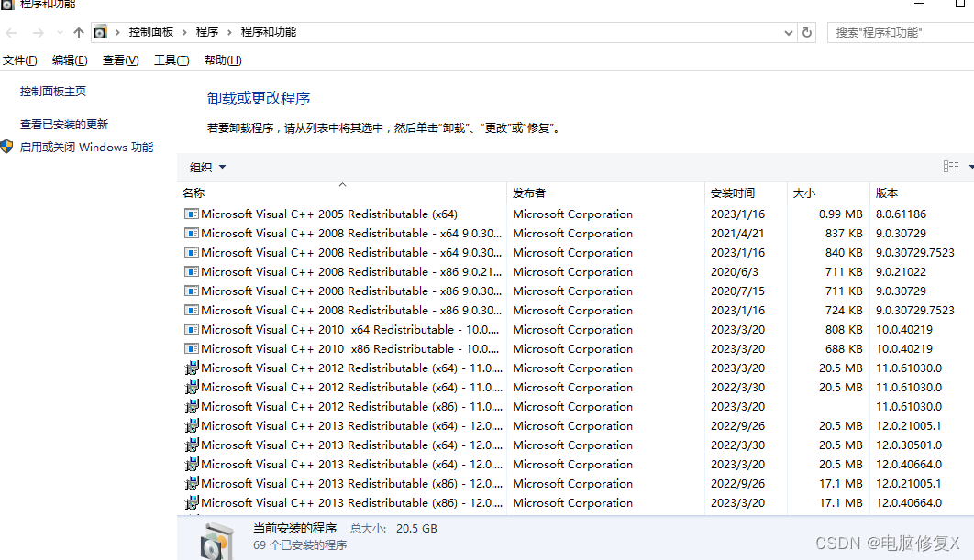The width and height of the screenshot is (974, 560).
Task: Click version 8.0.61186 cell
Action: pyautogui.click(x=901, y=214)
